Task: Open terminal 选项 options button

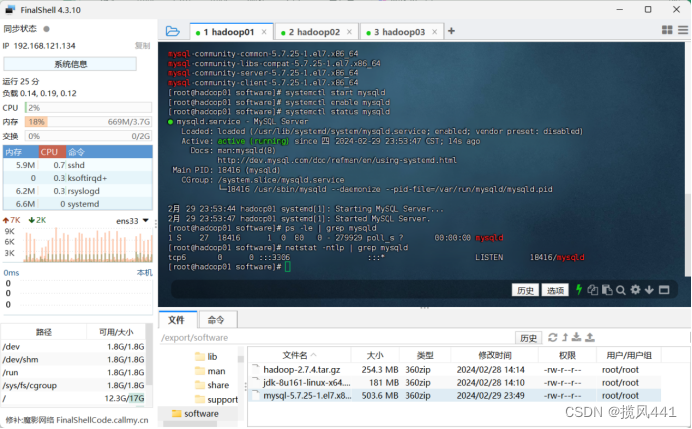Action: tap(555, 290)
